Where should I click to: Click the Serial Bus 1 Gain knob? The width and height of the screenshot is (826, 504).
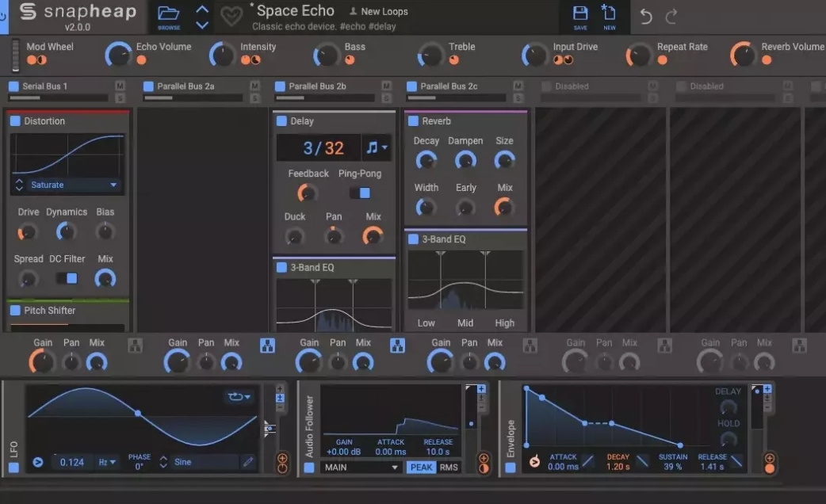41,362
